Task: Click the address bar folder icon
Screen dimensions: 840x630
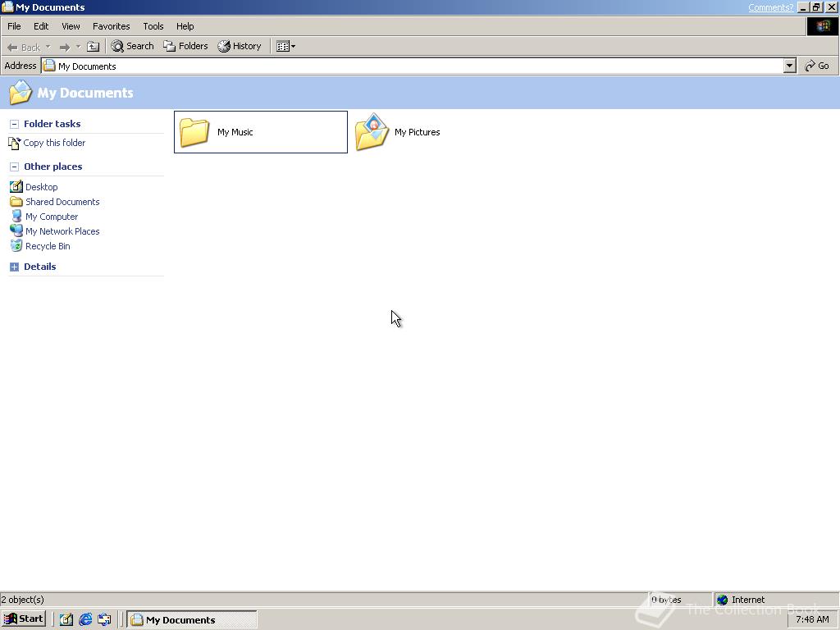Action: pos(49,66)
